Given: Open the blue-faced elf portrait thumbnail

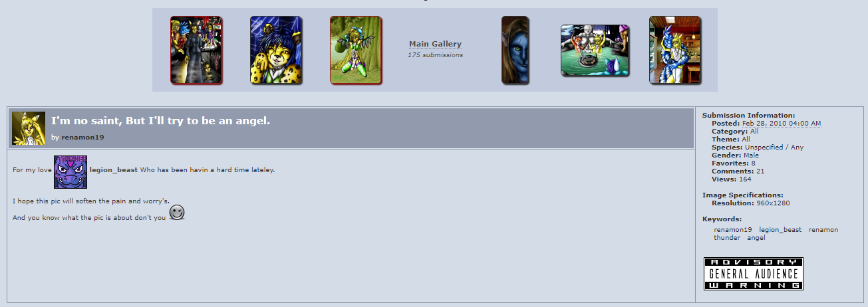Looking at the screenshot, I should pyautogui.click(x=515, y=51).
